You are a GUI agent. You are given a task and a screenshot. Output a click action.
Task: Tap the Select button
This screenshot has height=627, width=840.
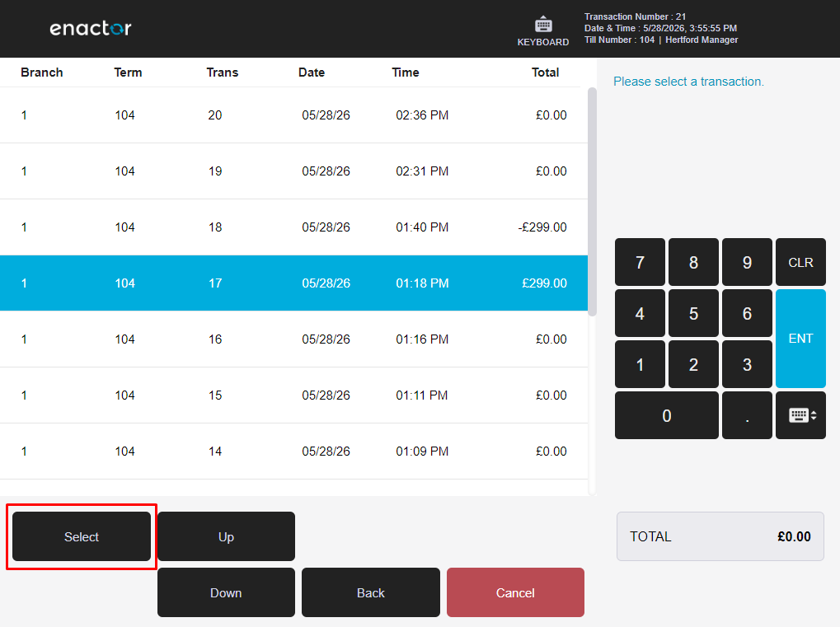click(82, 536)
